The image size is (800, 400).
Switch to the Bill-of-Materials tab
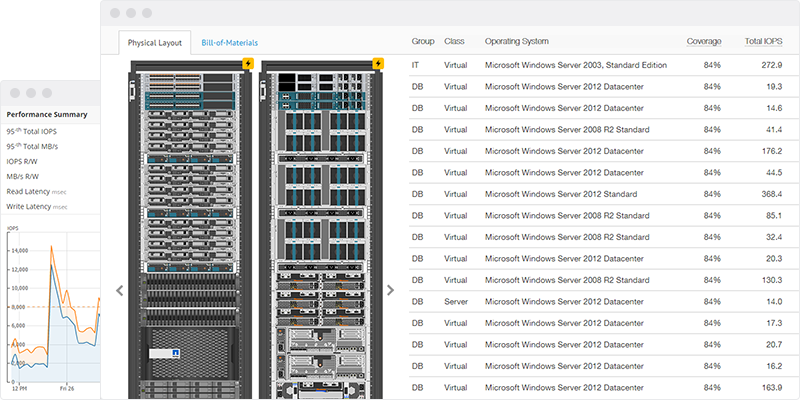(229, 43)
